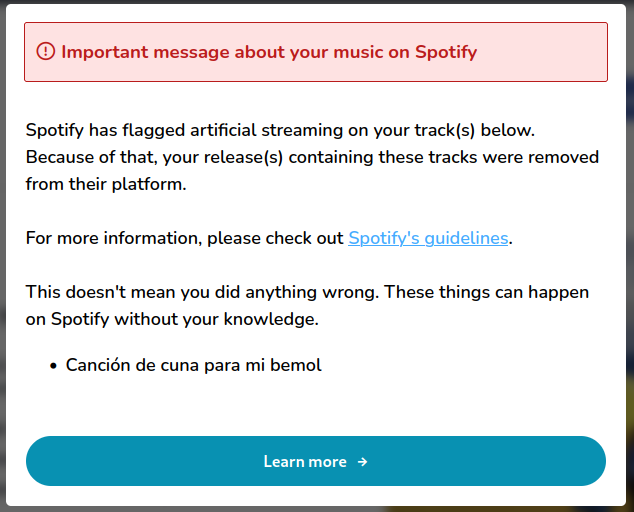Click empty pink banner area right of heading
Screen dimensions: 634x512
tap(542, 52)
